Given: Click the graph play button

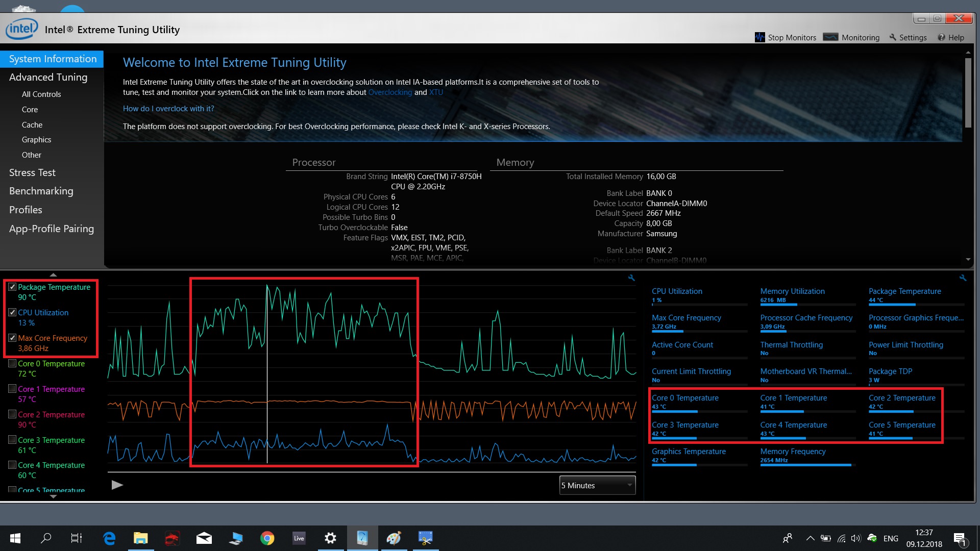Looking at the screenshot, I should point(117,485).
